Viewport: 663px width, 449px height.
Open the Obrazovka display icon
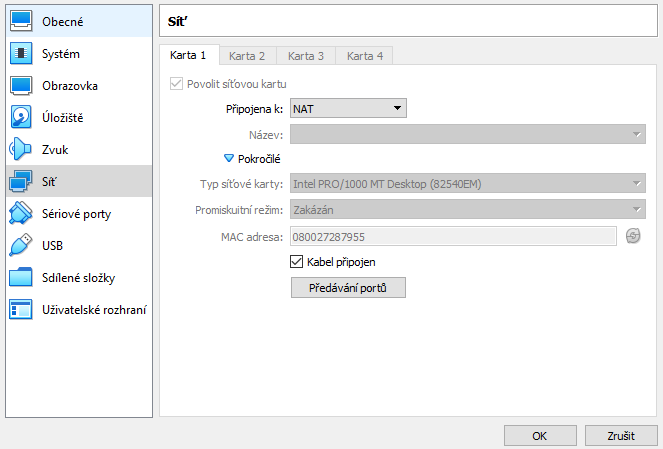pyautogui.click(x=21, y=85)
